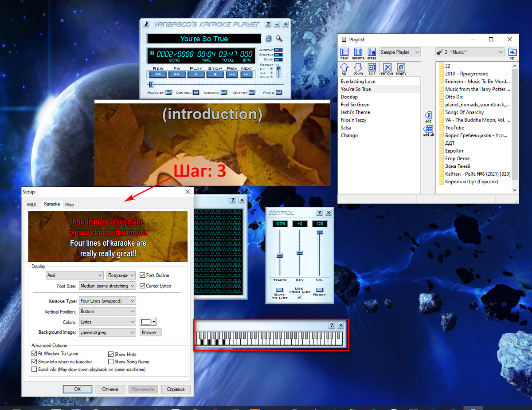Click the Fw fast-forward button
The image size is (532, 410).
coord(177,75)
